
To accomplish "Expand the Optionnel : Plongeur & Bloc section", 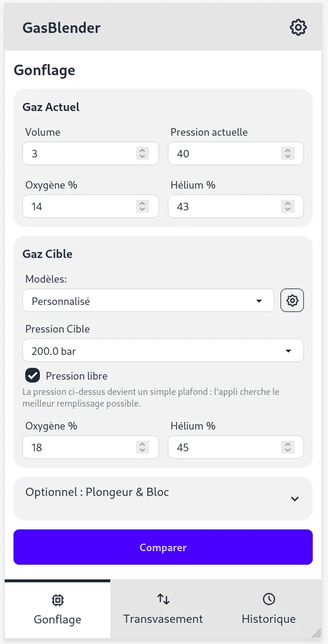I will click(x=163, y=498).
